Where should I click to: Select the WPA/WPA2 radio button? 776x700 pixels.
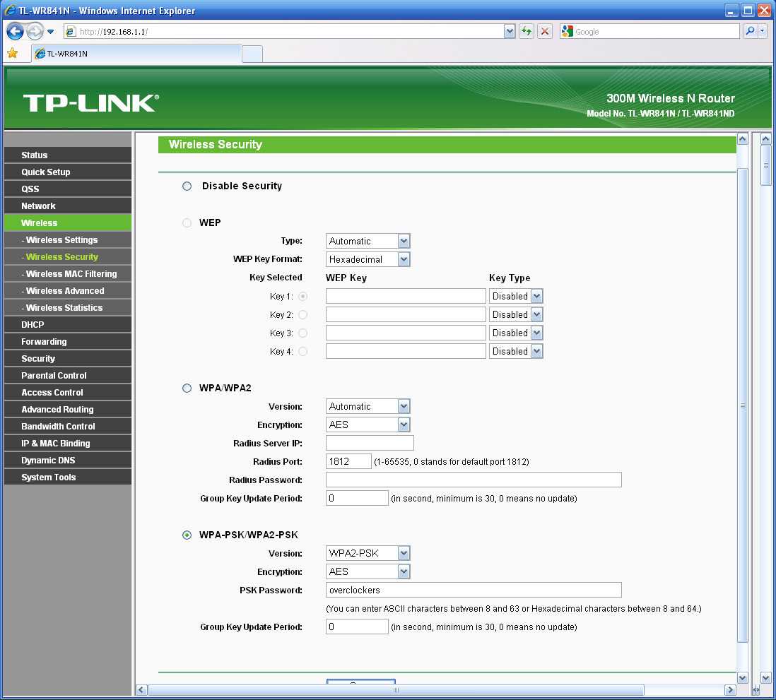click(187, 388)
